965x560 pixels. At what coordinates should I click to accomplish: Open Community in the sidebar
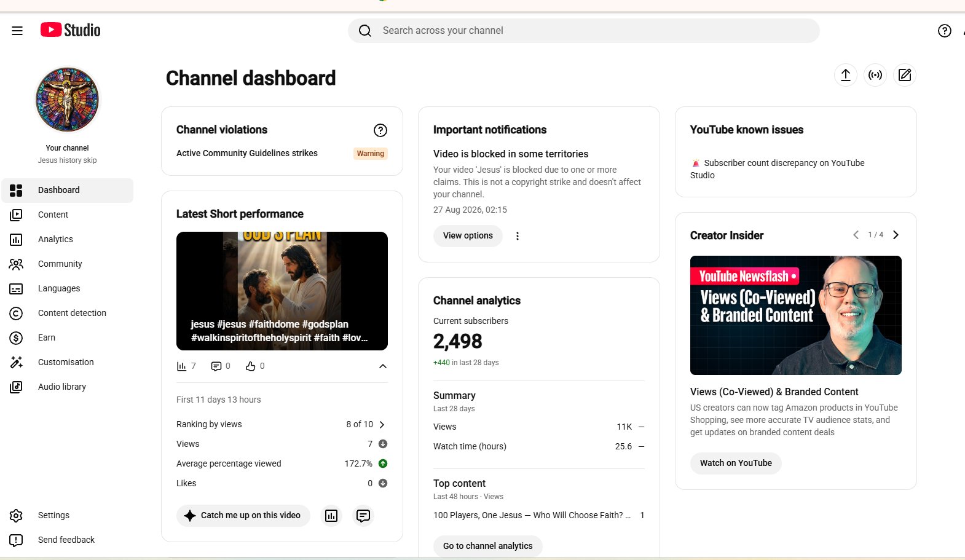(x=68, y=264)
